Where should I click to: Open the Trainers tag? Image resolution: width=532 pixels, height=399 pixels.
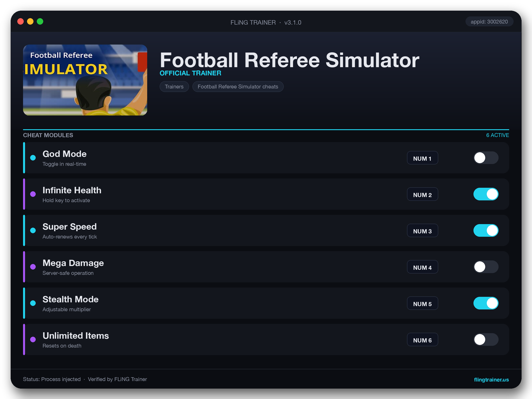point(174,87)
